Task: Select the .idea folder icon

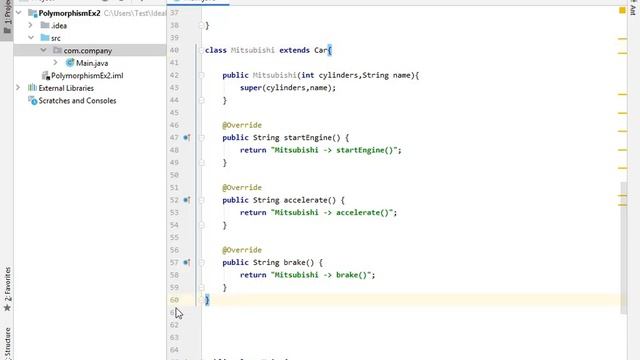Action: 45,25
